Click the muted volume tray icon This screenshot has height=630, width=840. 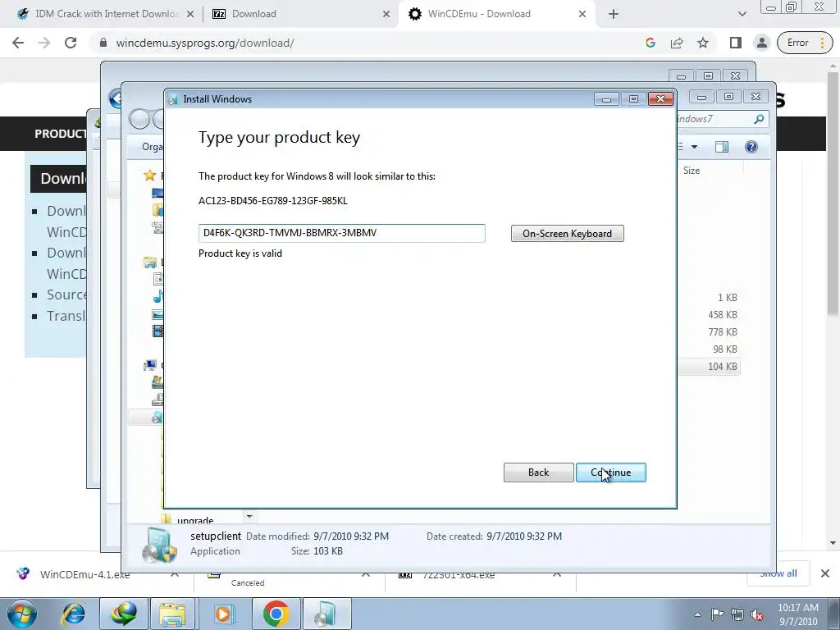pyautogui.click(x=757, y=615)
